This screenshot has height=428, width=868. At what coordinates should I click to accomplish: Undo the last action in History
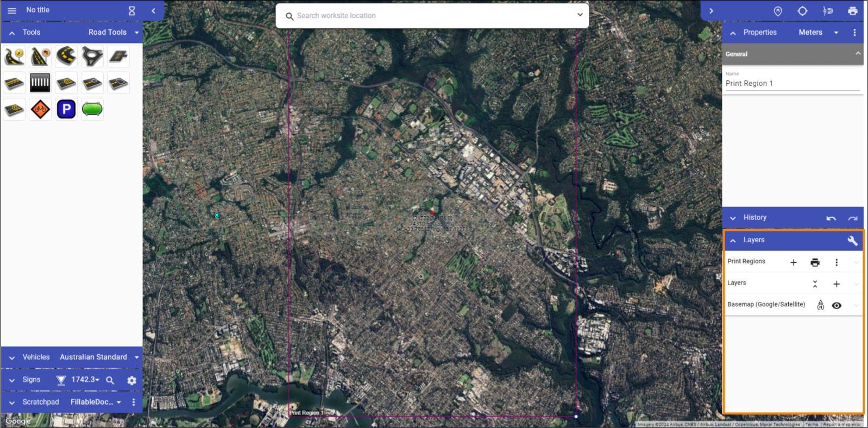click(831, 218)
